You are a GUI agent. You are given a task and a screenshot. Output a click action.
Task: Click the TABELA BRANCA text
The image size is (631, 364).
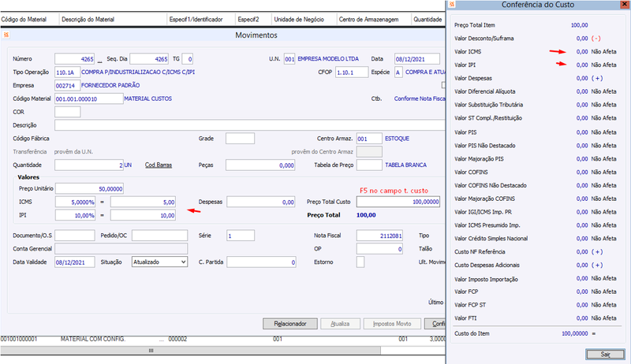click(x=405, y=165)
